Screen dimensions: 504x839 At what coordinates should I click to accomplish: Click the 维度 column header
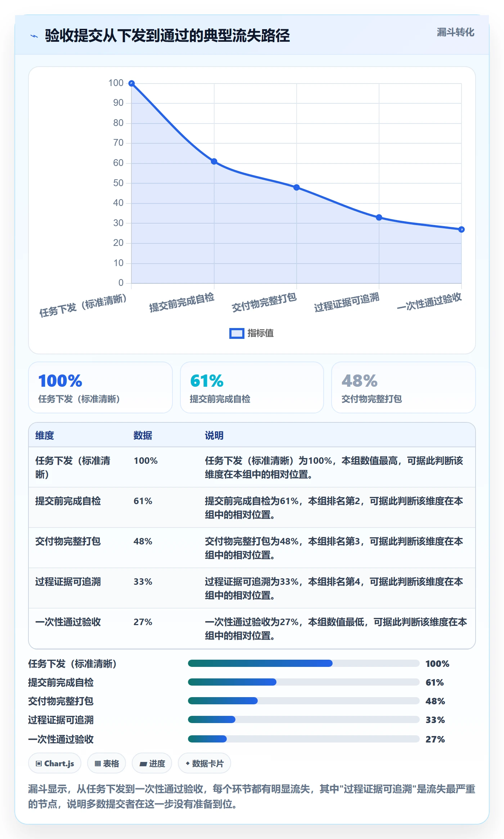pyautogui.click(x=45, y=435)
